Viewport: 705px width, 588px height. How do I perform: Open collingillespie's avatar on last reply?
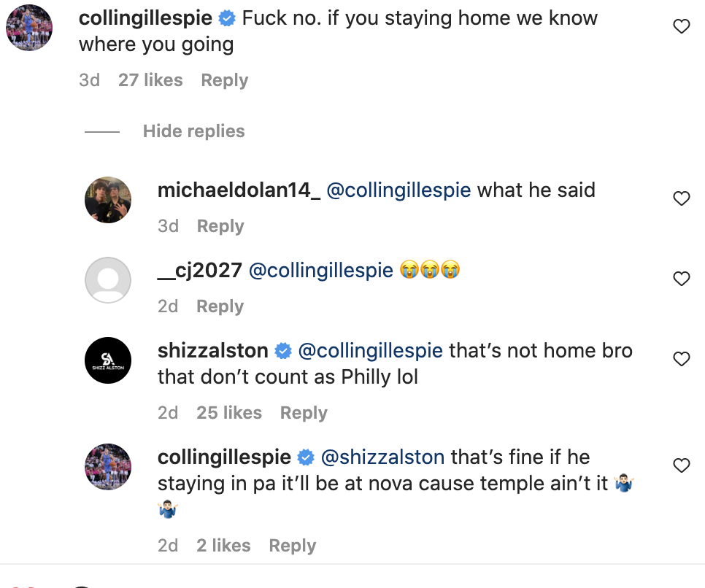108,466
